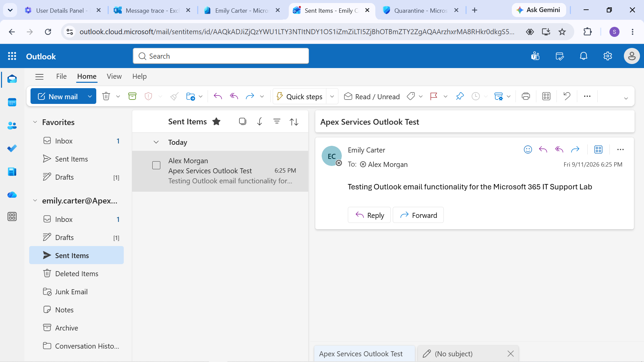Image resolution: width=644 pixels, height=362 pixels.
Task: Click the Outlook Search field
Action: [x=221, y=56]
